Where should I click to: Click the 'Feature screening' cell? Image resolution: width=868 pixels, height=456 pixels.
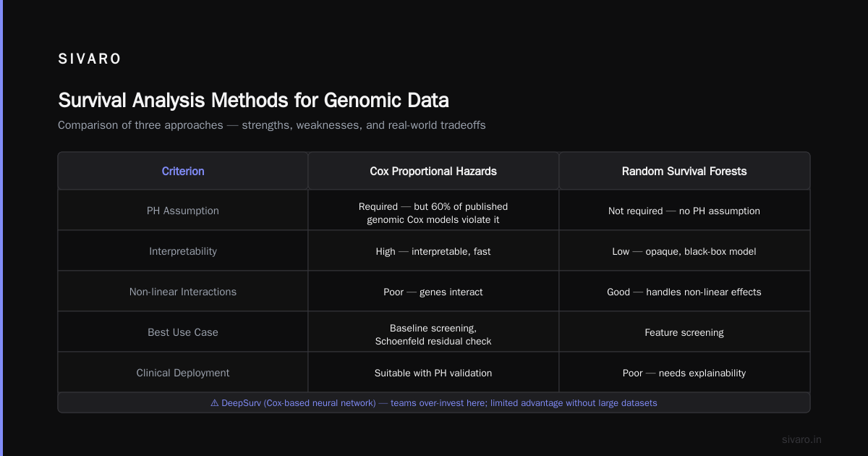pos(684,332)
